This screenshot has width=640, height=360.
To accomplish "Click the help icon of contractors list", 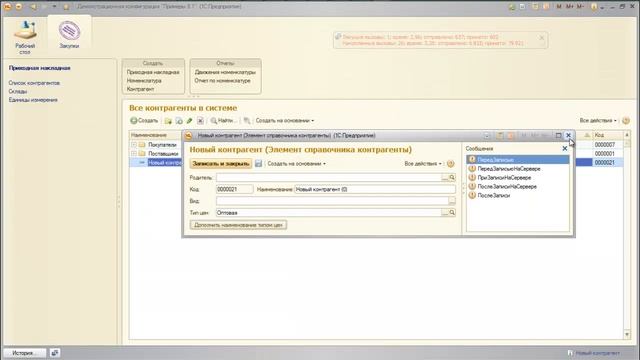I will point(626,120).
